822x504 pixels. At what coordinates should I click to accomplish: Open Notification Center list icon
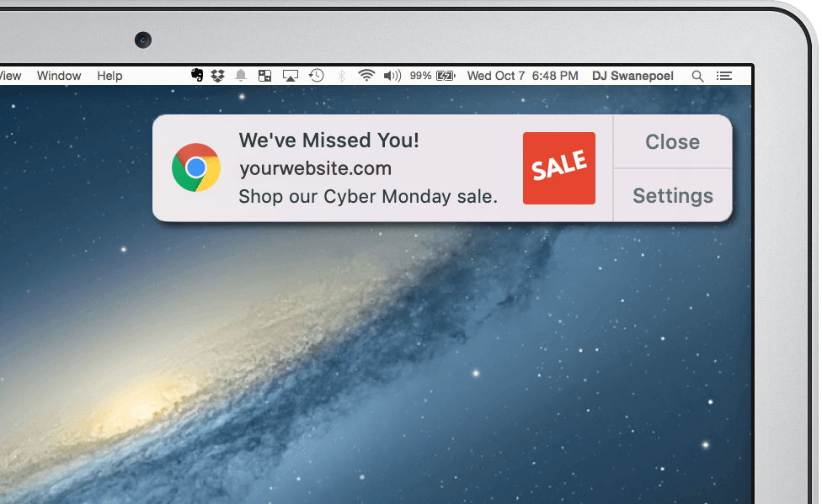click(724, 76)
